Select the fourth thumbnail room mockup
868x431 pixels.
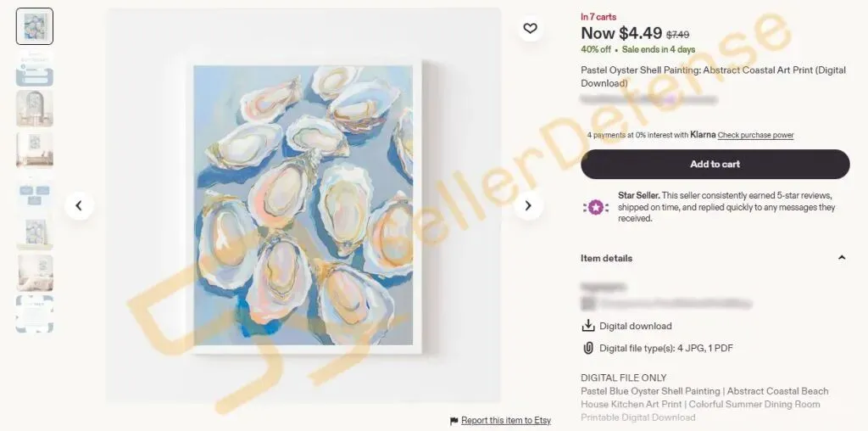click(x=35, y=149)
